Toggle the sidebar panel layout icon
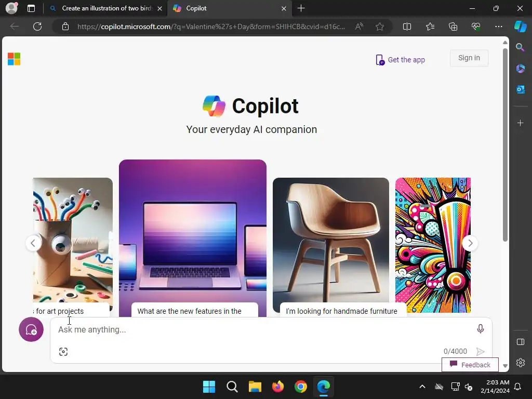Viewport: 532px width, 399px height. point(520,342)
